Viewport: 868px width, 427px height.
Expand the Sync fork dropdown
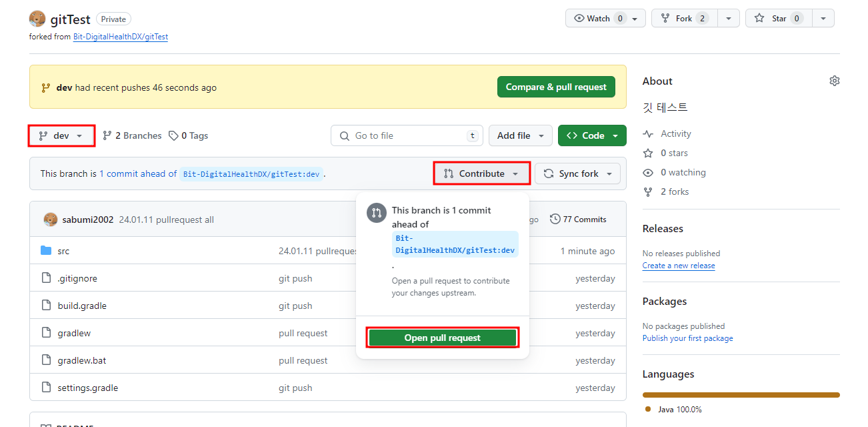click(x=578, y=173)
